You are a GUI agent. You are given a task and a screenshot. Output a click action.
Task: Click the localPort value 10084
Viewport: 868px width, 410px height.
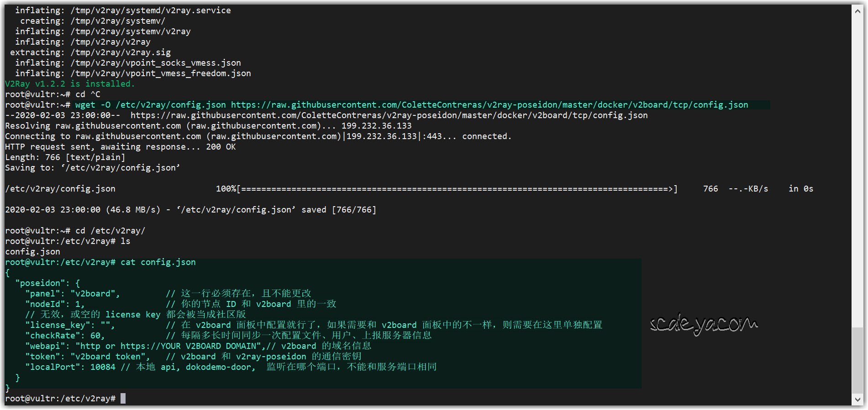point(103,367)
